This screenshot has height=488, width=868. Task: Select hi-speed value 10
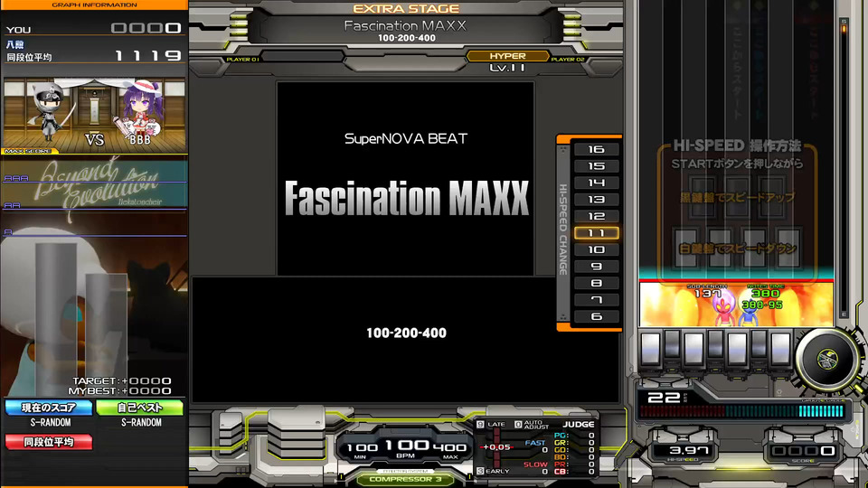[596, 249]
